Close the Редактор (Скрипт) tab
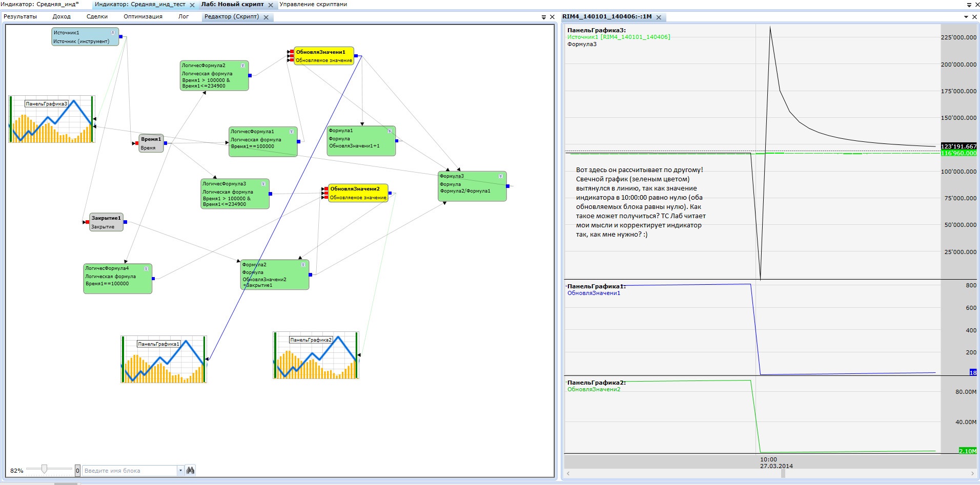This screenshot has height=485, width=980. (x=266, y=17)
